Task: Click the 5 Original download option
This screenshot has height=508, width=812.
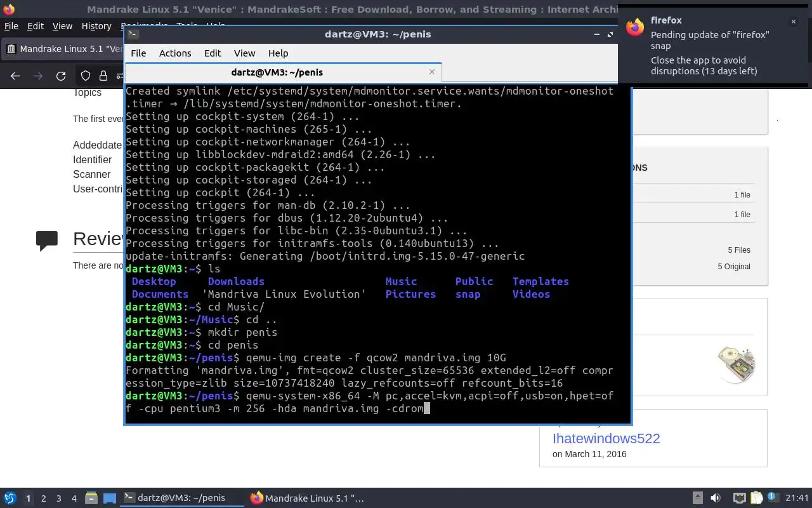Action: 734,266
